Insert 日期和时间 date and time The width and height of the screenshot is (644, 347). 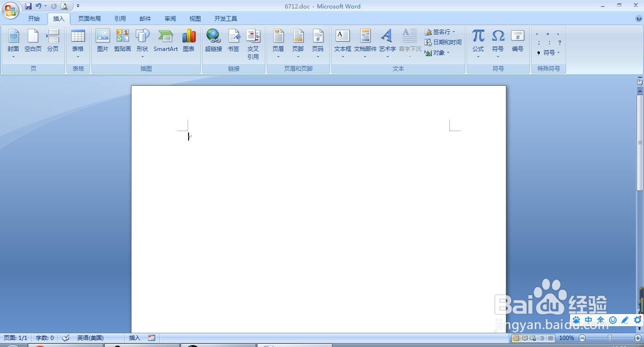click(443, 42)
